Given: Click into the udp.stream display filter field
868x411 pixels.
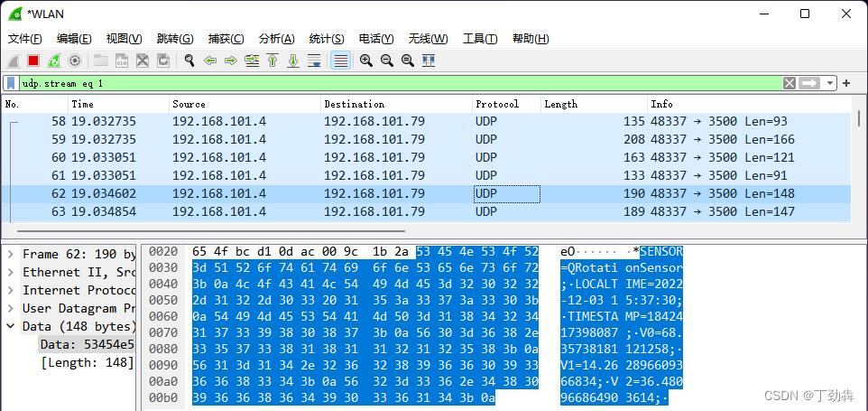Looking at the screenshot, I should pyautogui.click(x=401, y=84).
